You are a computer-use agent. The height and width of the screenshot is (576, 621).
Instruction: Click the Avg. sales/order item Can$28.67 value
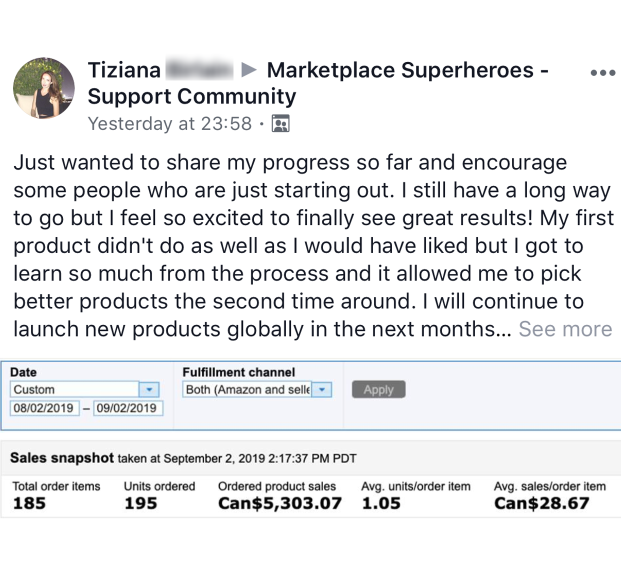pos(542,504)
